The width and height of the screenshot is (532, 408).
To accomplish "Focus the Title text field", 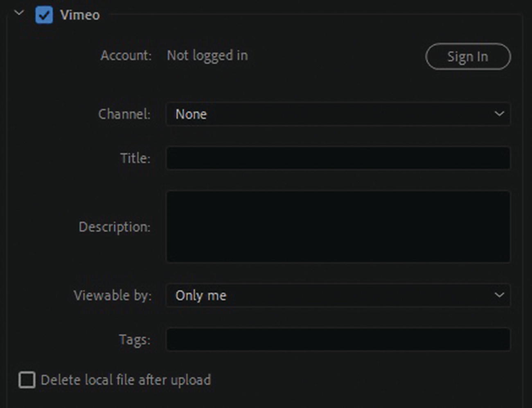I will point(338,158).
